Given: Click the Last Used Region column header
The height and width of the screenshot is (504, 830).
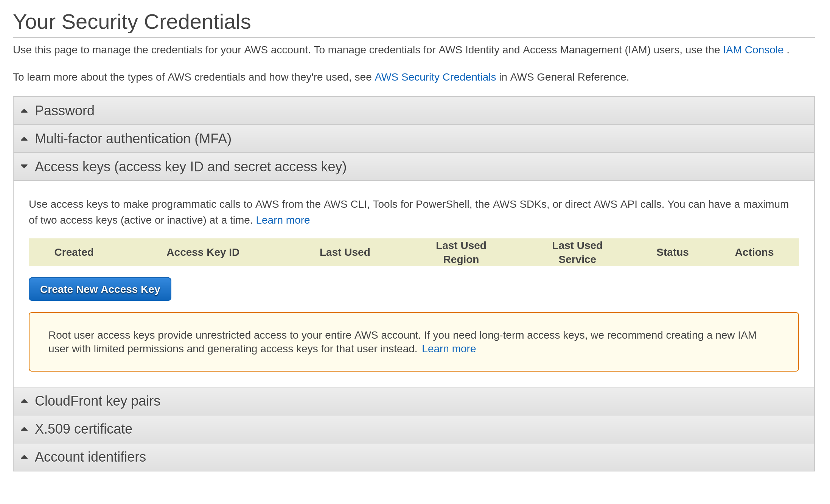Looking at the screenshot, I should point(461,252).
